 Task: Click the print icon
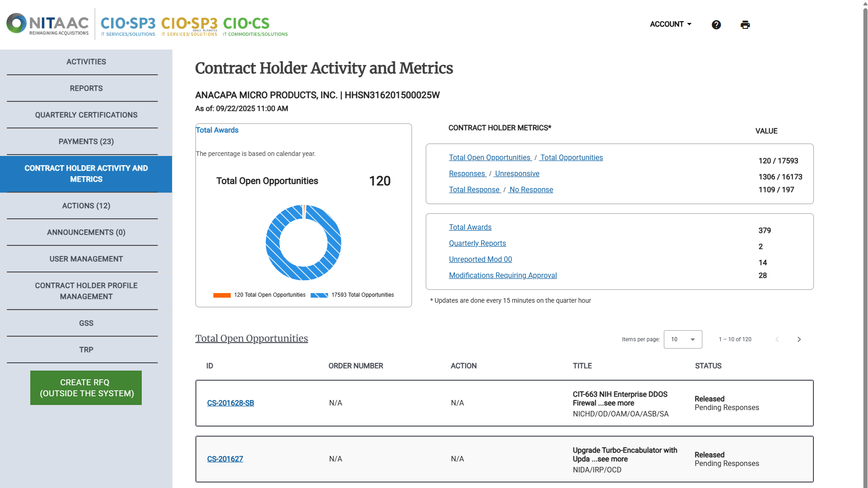745,25
